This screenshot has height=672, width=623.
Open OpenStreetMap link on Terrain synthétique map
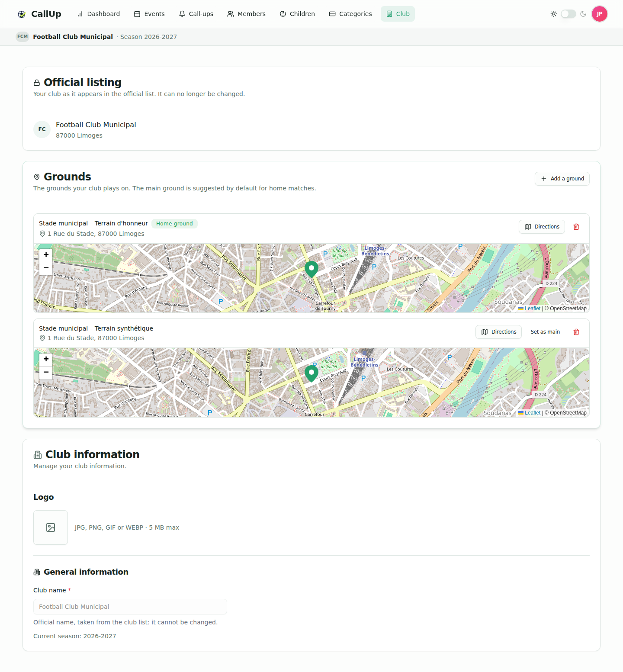tap(568, 413)
